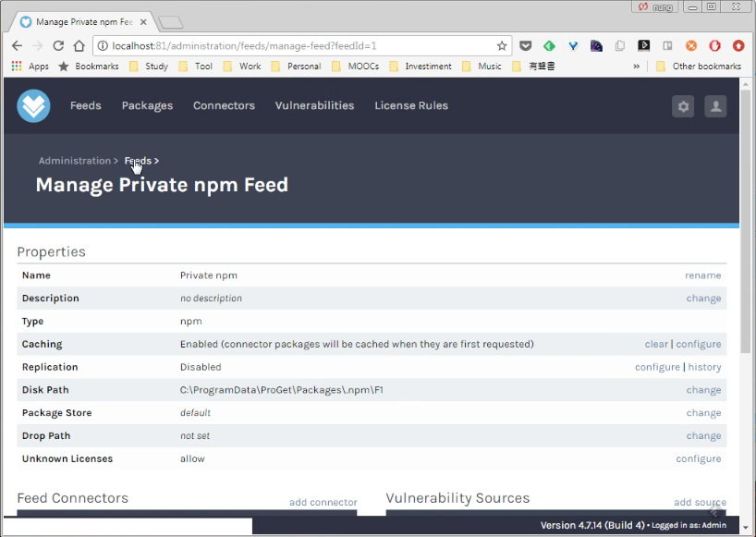
Task: Open the Investiment bookmarks folder
Action: 421,66
